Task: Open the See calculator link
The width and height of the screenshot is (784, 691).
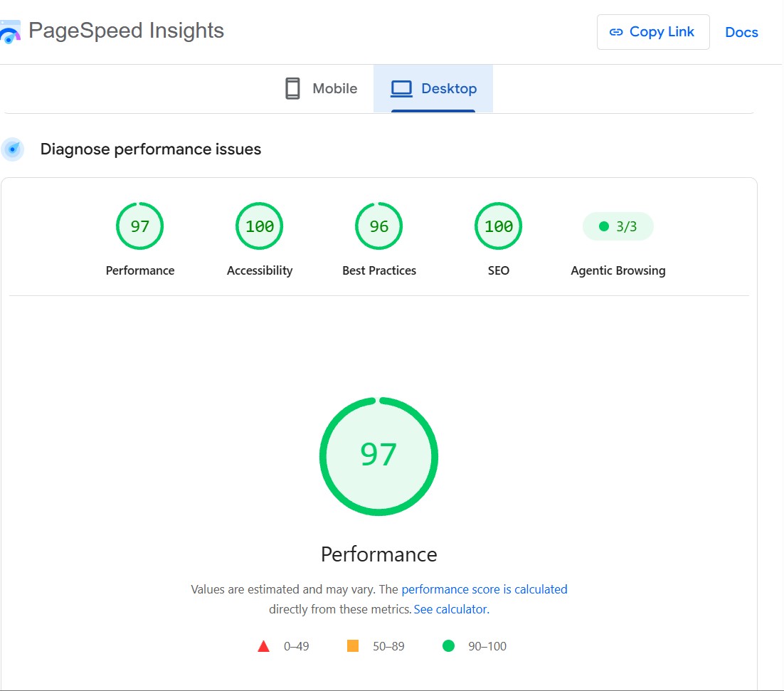Action: click(x=452, y=609)
